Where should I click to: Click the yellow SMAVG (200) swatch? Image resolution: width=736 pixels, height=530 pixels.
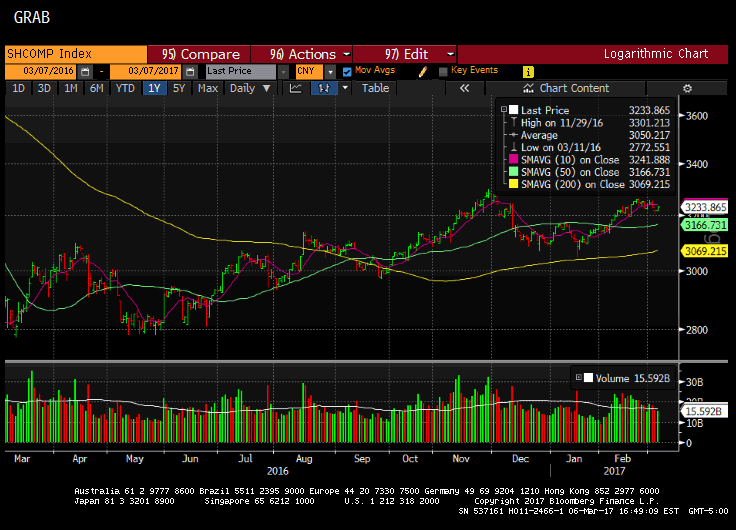click(x=514, y=184)
